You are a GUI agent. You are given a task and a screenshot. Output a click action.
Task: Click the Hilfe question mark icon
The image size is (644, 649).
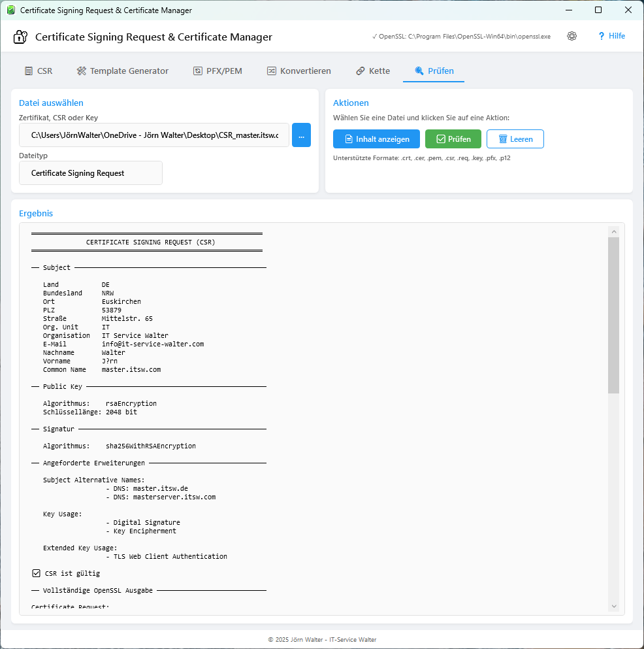601,37
